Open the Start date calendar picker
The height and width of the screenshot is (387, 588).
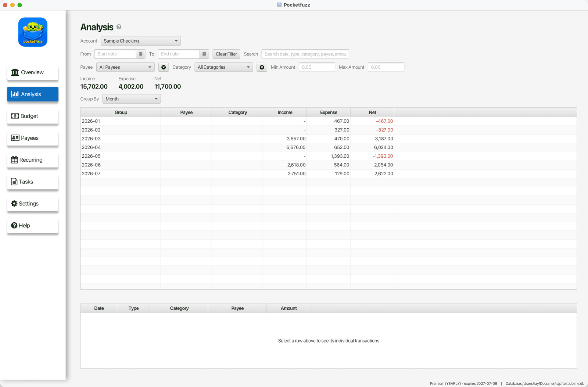pos(140,54)
